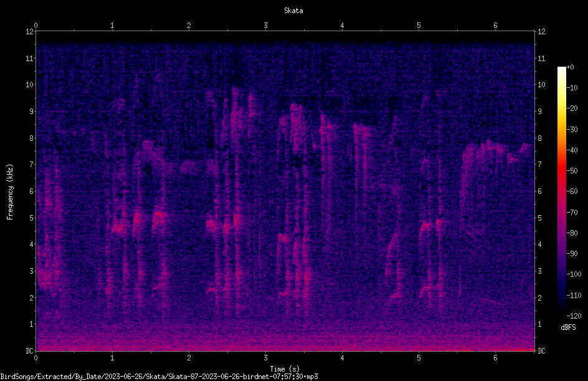Select the -120 color scale value

coord(574,316)
